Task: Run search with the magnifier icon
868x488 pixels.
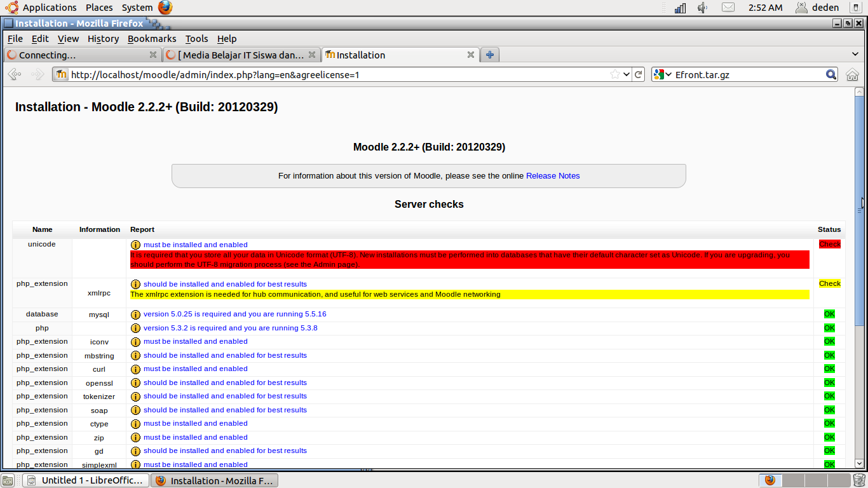Action: tap(831, 74)
